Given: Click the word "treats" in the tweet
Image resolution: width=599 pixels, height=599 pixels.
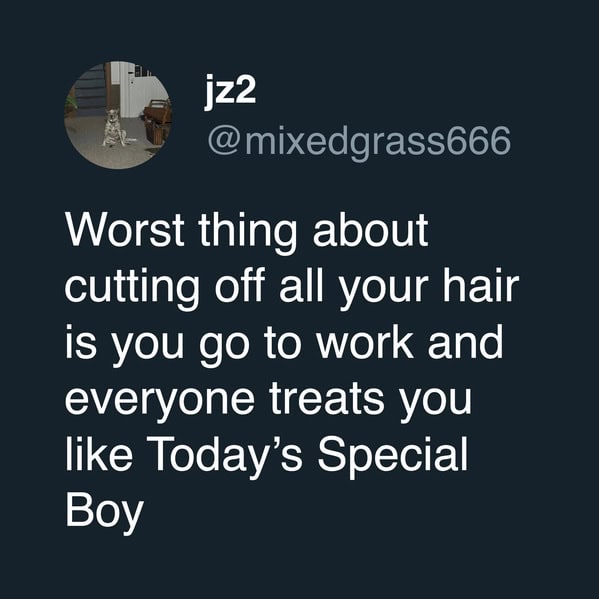Looking at the screenshot, I should (x=327, y=400).
